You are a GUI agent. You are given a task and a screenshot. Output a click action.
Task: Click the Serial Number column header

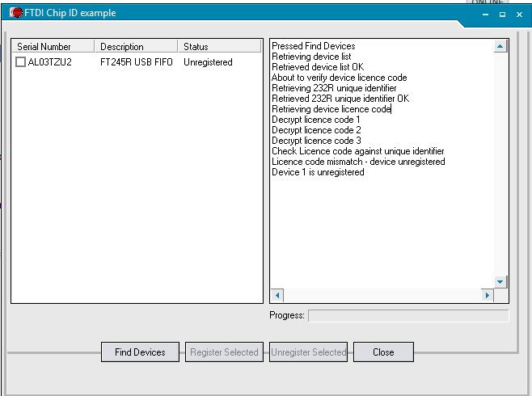pyautogui.click(x=53, y=46)
